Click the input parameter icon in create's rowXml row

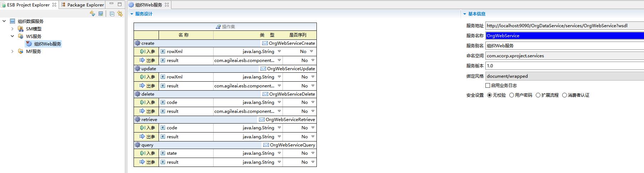click(x=143, y=52)
